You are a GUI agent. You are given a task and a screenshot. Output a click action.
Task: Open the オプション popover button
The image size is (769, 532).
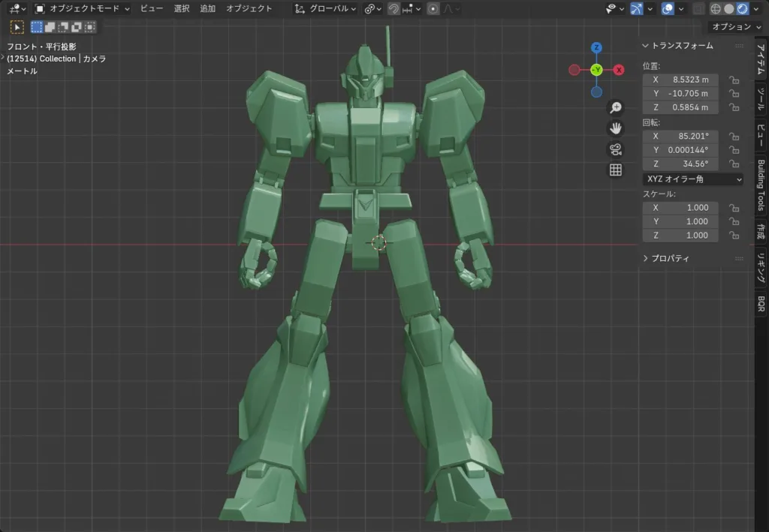pyautogui.click(x=734, y=27)
